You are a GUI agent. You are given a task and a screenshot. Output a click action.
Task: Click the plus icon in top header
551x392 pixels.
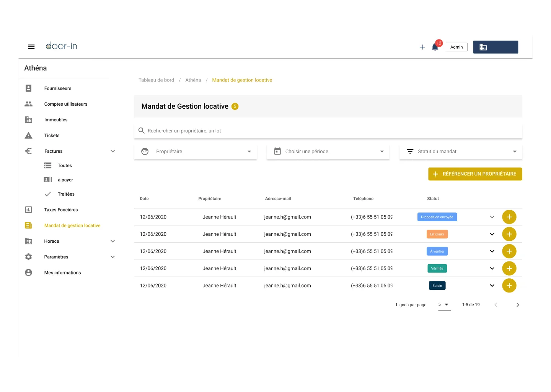coord(422,47)
